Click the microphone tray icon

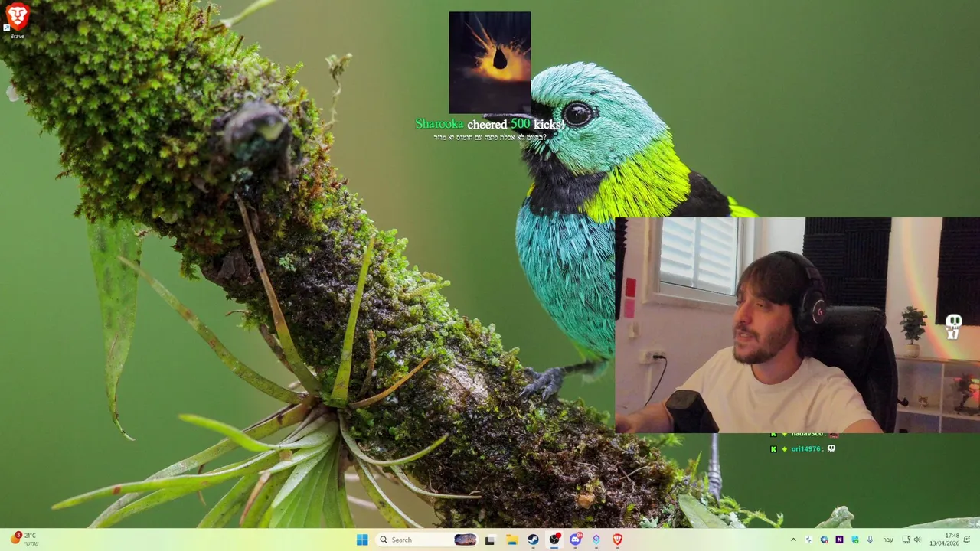tap(870, 540)
